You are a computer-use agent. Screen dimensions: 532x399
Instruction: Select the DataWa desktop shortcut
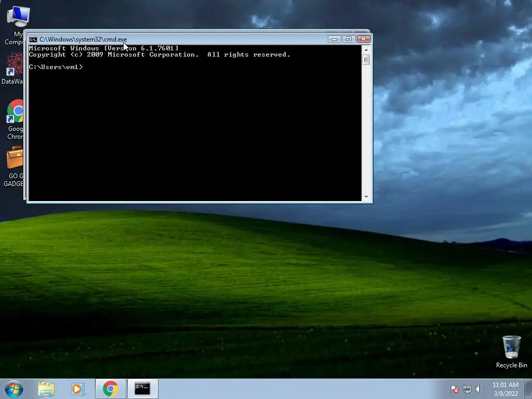coord(12,68)
